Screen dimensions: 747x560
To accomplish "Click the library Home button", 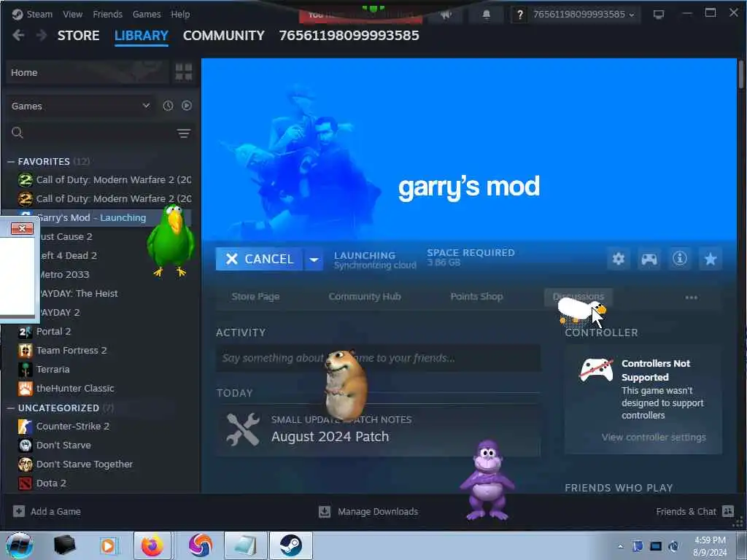I will click(88, 72).
